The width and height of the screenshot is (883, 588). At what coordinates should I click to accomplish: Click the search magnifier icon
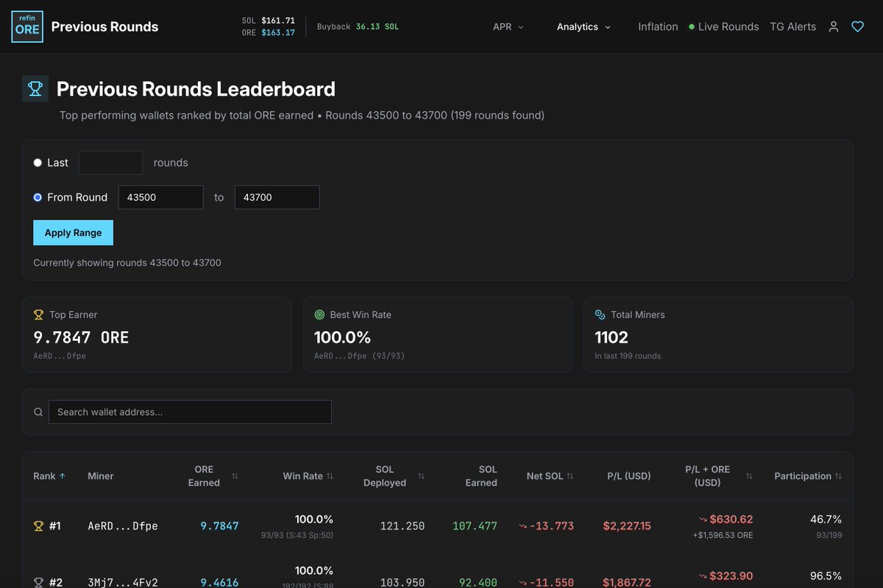(38, 412)
